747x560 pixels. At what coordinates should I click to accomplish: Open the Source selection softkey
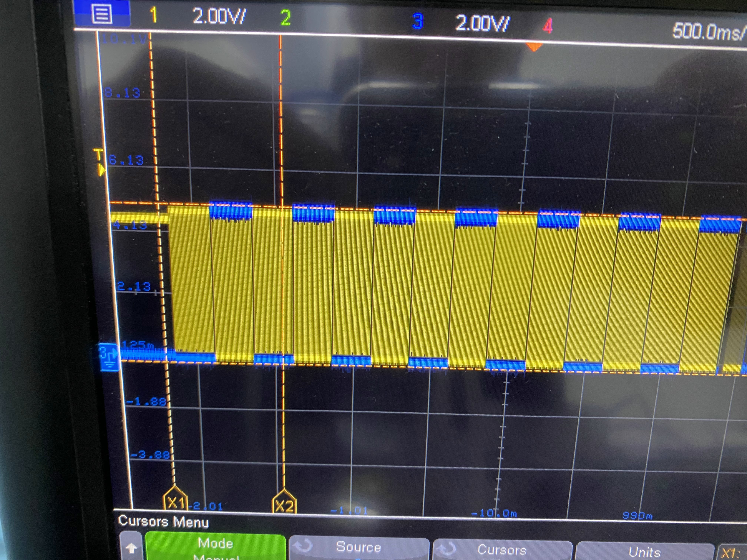point(359,547)
